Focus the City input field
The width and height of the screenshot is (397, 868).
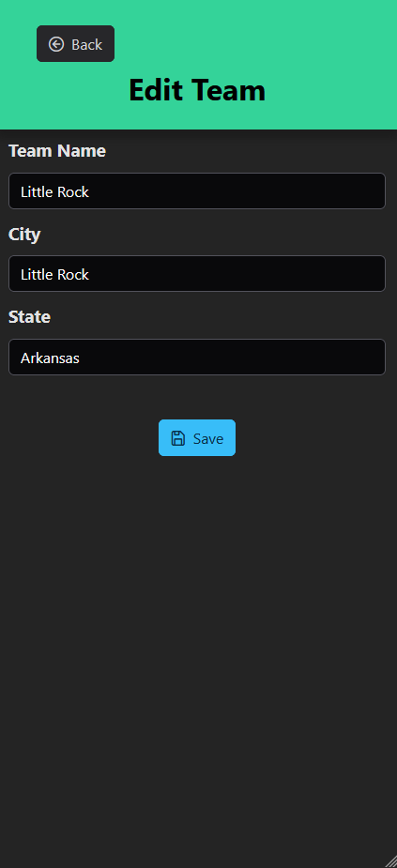click(x=197, y=273)
